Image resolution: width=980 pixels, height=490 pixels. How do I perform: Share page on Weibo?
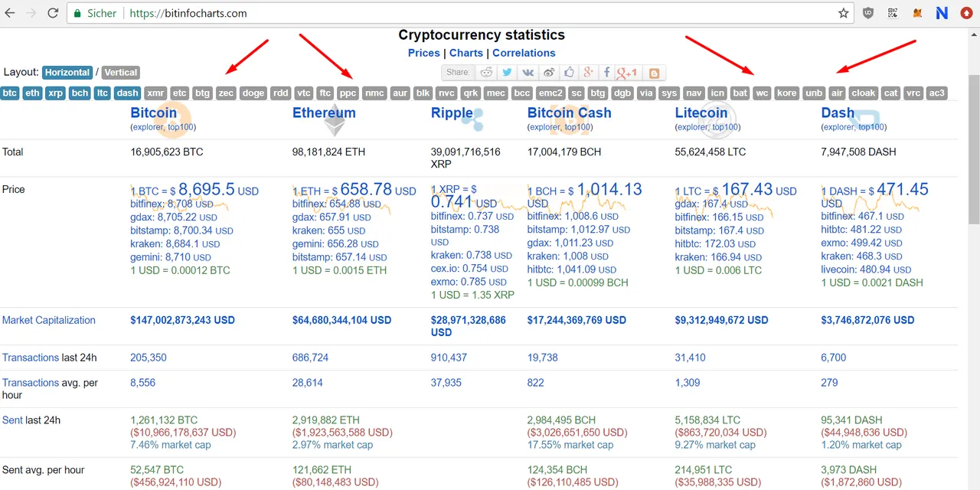pos(548,73)
